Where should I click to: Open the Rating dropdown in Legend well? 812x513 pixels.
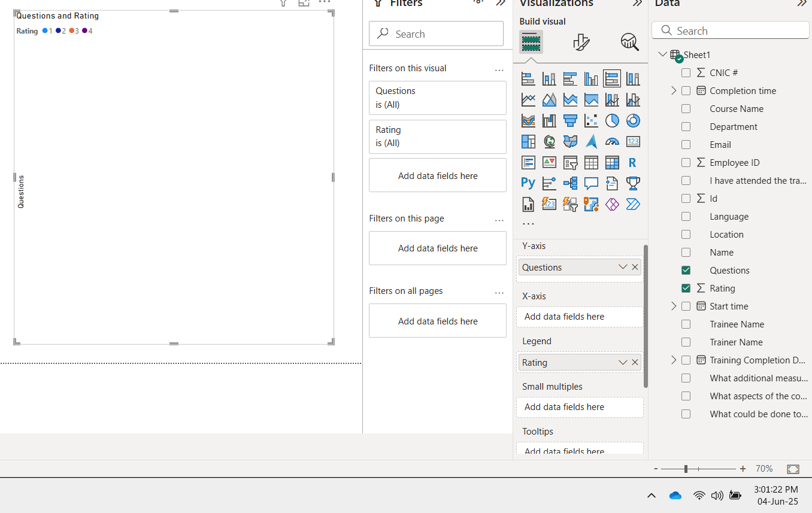tap(623, 362)
